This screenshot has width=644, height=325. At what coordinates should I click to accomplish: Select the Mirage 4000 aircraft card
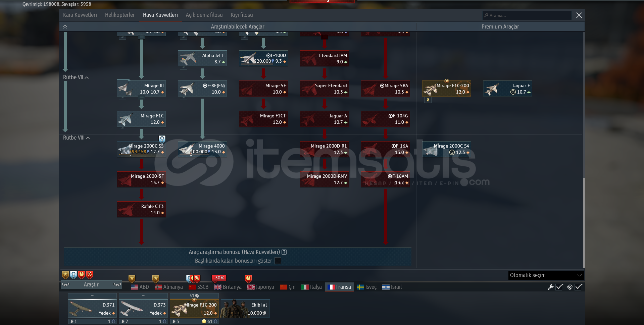(x=202, y=149)
